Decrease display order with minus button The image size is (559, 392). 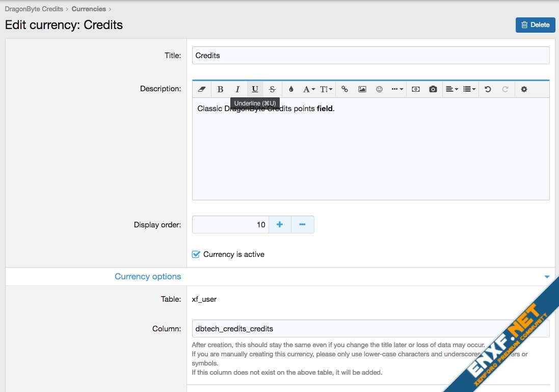click(x=302, y=225)
